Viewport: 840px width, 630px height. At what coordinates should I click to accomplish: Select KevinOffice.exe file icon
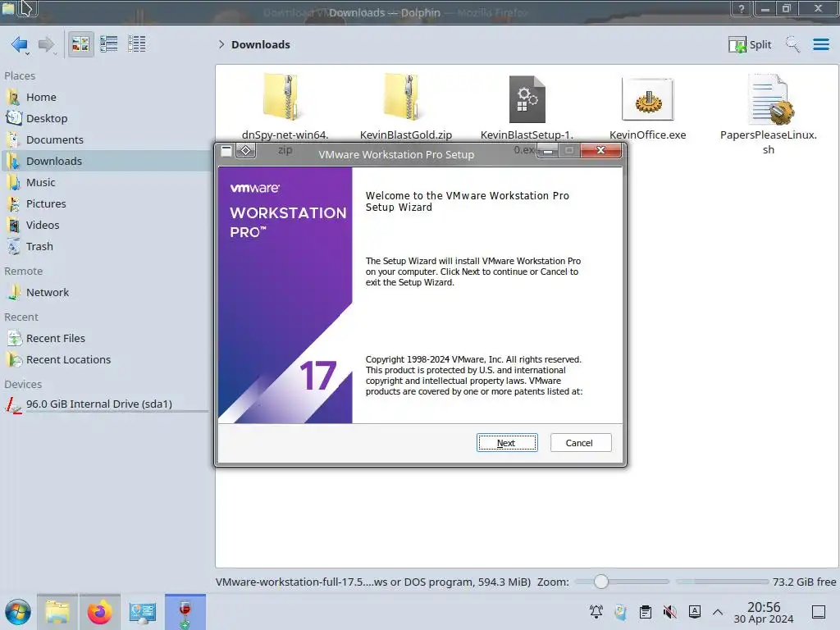[648, 99]
